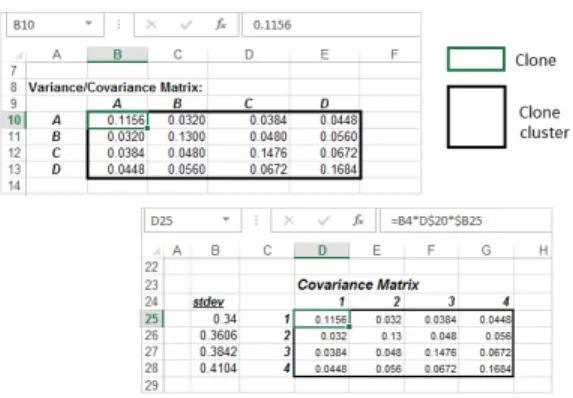
Task: Select cell E11 containing 0.0560
Action: tap(325, 136)
